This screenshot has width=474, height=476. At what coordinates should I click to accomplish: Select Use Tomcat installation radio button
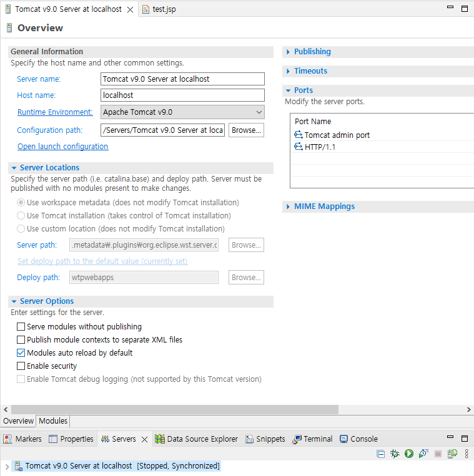click(21, 215)
